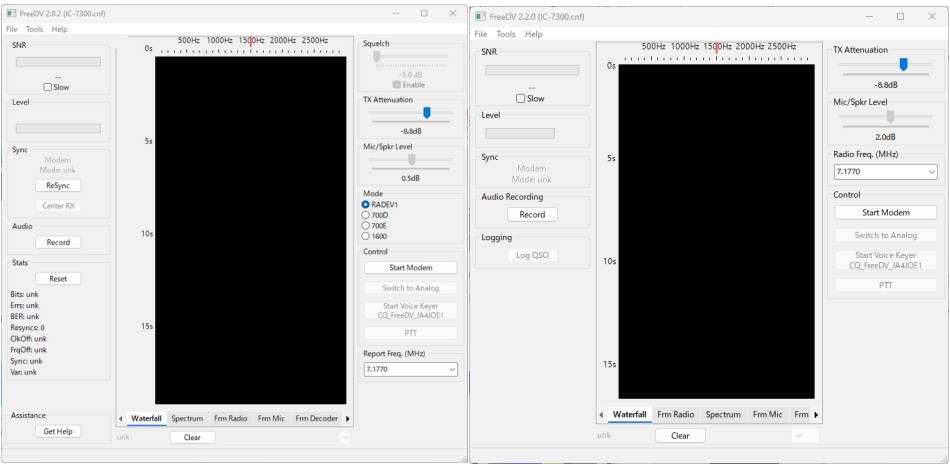The height and width of the screenshot is (464, 950).
Task: Start Modem in FreeDV 2.0.2
Action: 411,268
